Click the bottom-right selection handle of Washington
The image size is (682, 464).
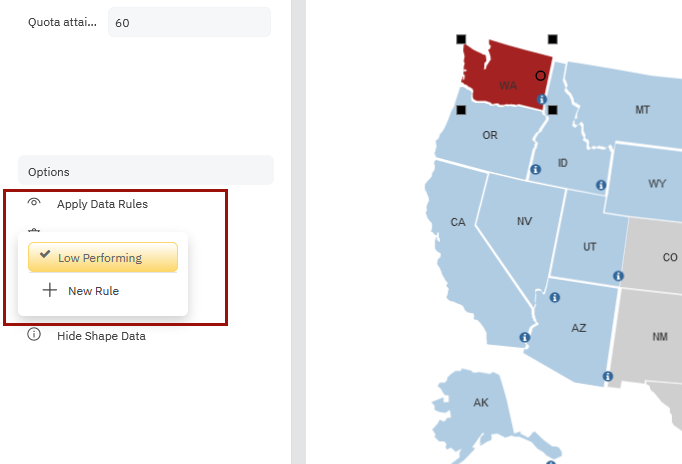coord(552,109)
